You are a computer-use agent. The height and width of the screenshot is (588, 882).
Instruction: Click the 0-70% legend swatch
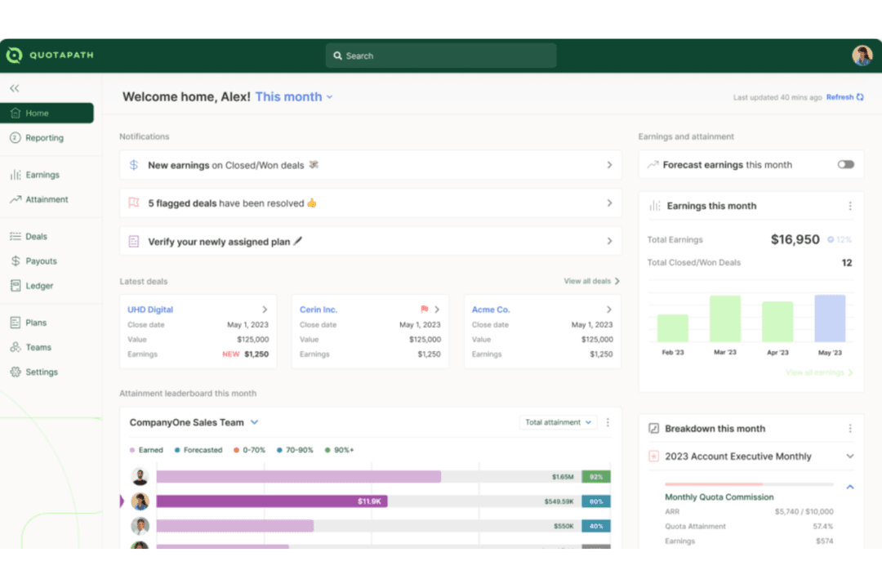(x=236, y=450)
